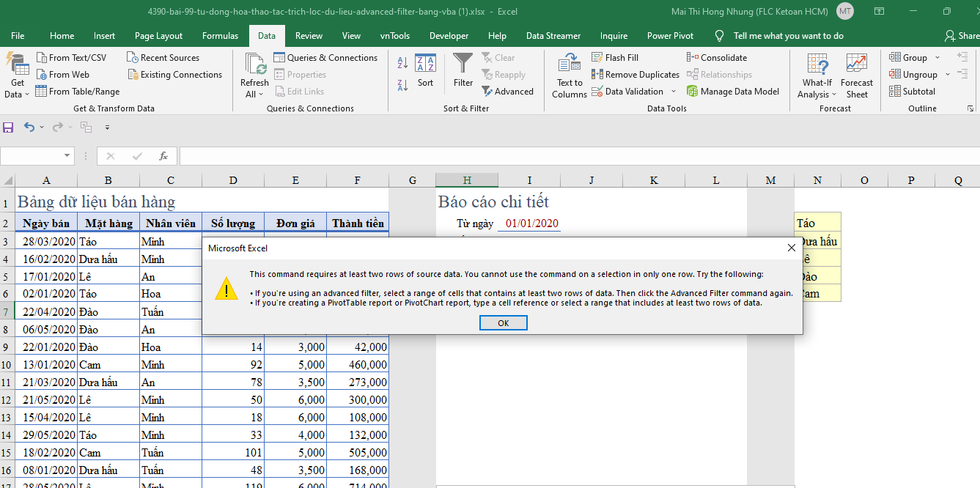Click Manage Data Model icon

click(732, 92)
